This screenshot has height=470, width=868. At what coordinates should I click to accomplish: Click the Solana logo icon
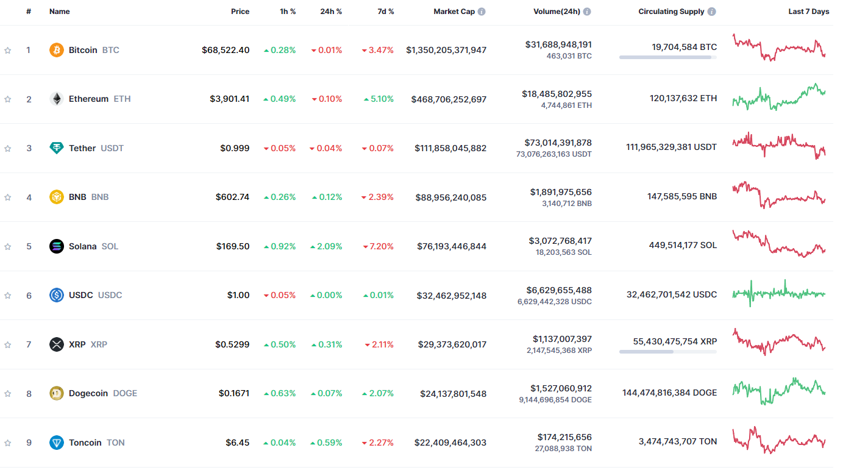click(56, 246)
